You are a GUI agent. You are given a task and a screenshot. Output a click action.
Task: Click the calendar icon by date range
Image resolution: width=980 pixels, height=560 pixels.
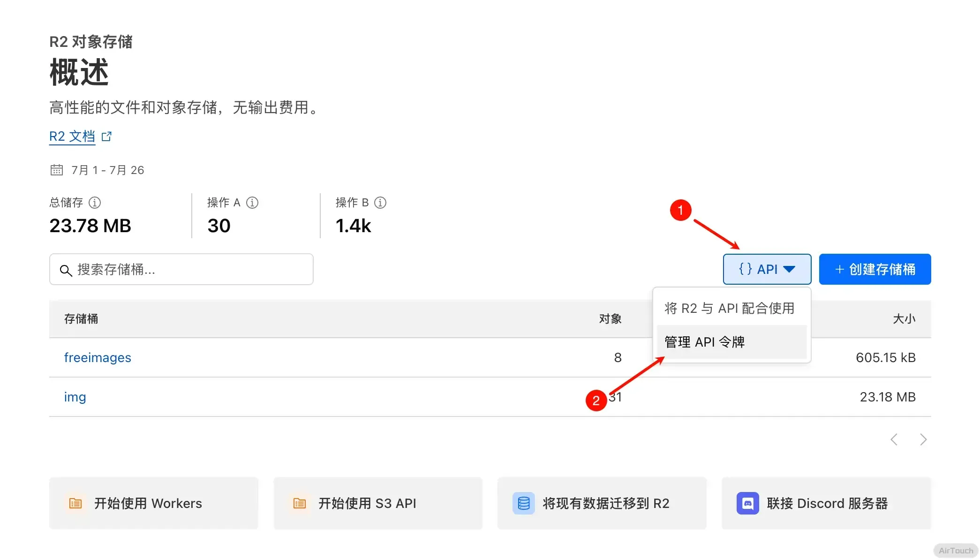coord(57,170)
